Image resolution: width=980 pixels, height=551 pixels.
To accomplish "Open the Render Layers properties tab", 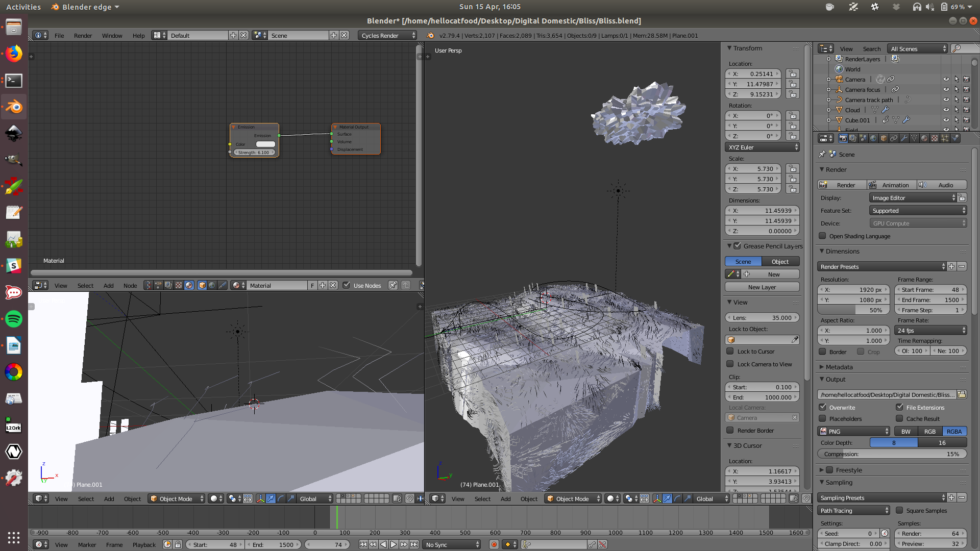I will [x=853, y=138].
